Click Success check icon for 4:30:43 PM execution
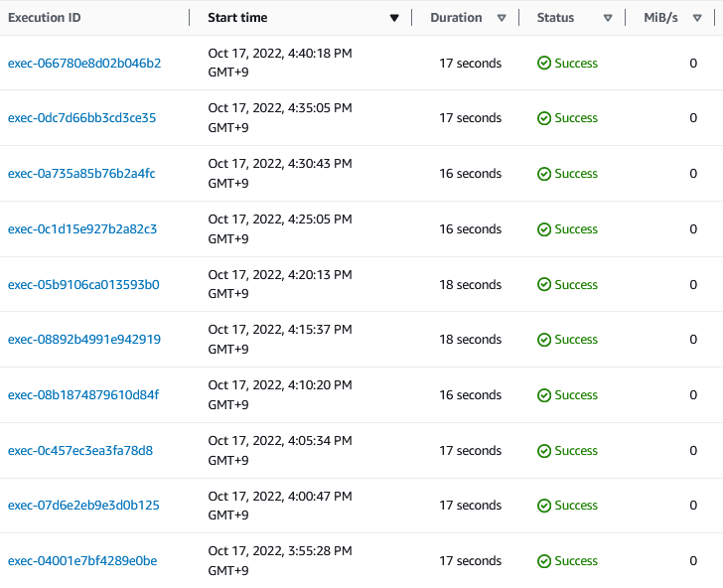The width and height of the screenshot is (723, 588). (x=543, y=174)
